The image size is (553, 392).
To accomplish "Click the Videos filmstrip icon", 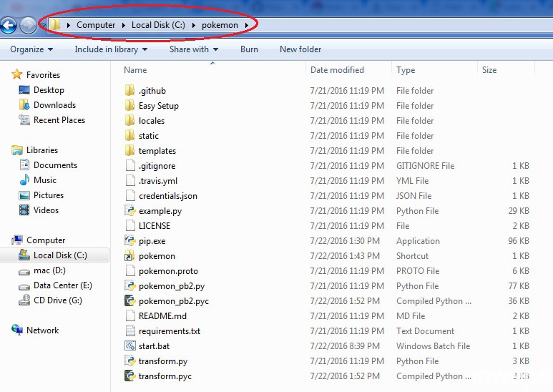I will pos(24,210).
